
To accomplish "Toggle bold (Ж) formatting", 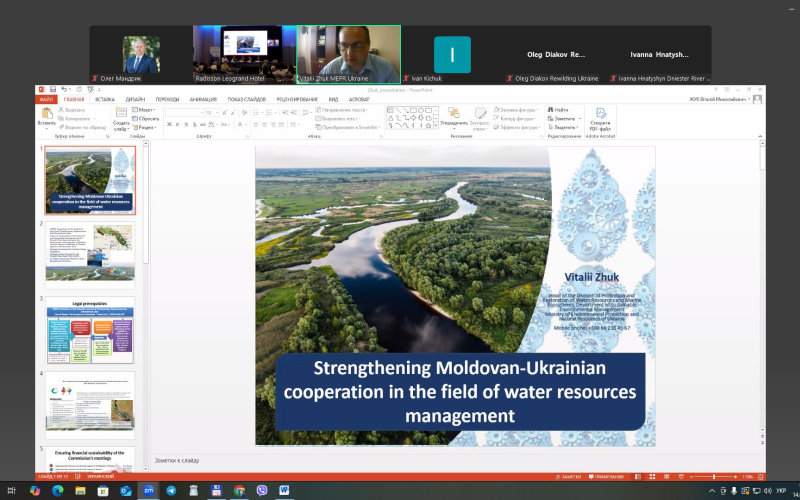I will tap(169, 124).
